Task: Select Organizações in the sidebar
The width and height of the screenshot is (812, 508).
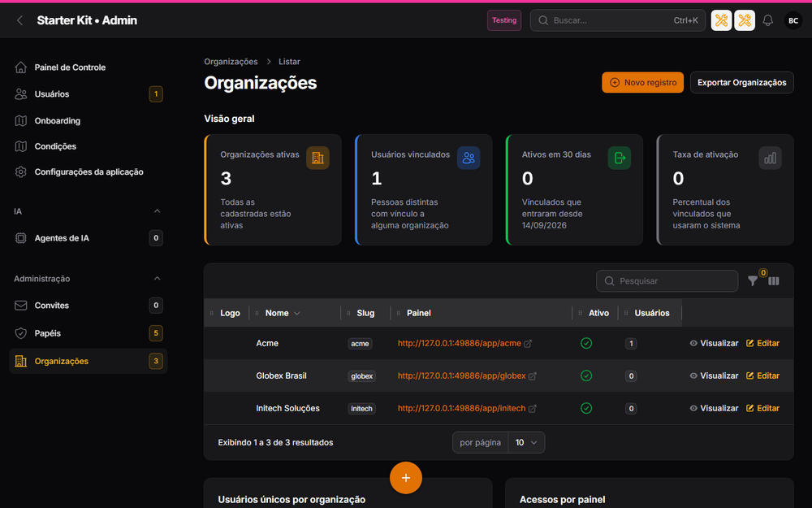Action: point(89,362)
